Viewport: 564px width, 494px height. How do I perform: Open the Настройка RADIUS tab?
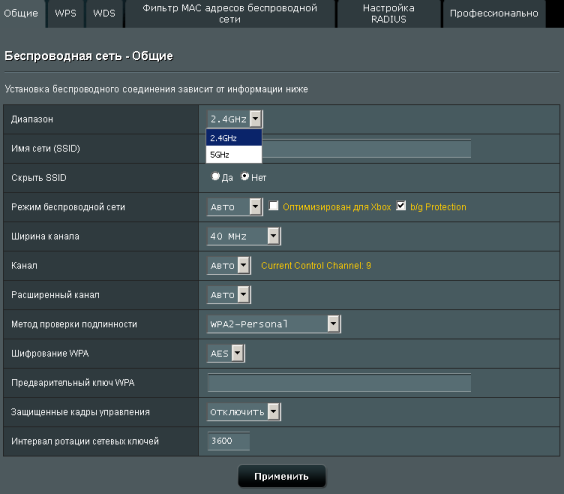click(388, 14)
